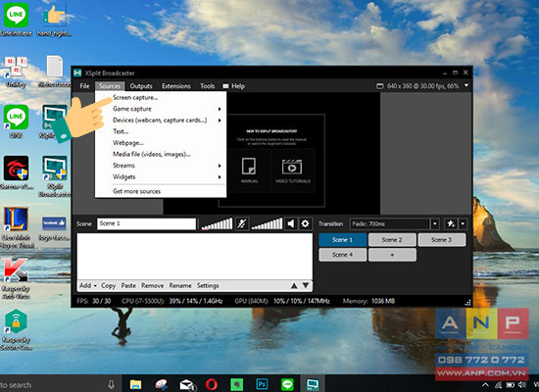Click Rename in source toolbar
The width and height of the screenshot is (539, 392).
(x=180, y=286)
